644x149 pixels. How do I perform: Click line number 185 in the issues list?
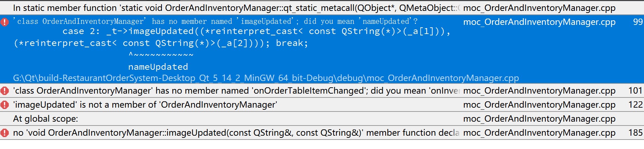pos(635,133)
